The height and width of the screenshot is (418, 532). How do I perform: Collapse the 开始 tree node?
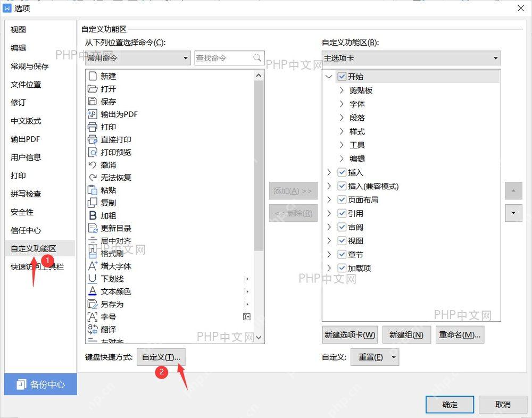pos(328,77)
